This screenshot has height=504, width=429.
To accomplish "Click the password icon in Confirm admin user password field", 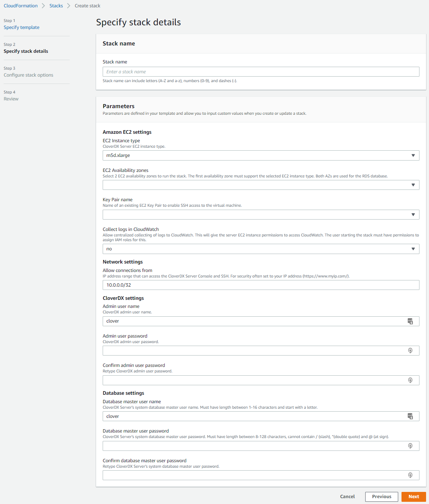I will pyautogui.click(x=410, y=380).
